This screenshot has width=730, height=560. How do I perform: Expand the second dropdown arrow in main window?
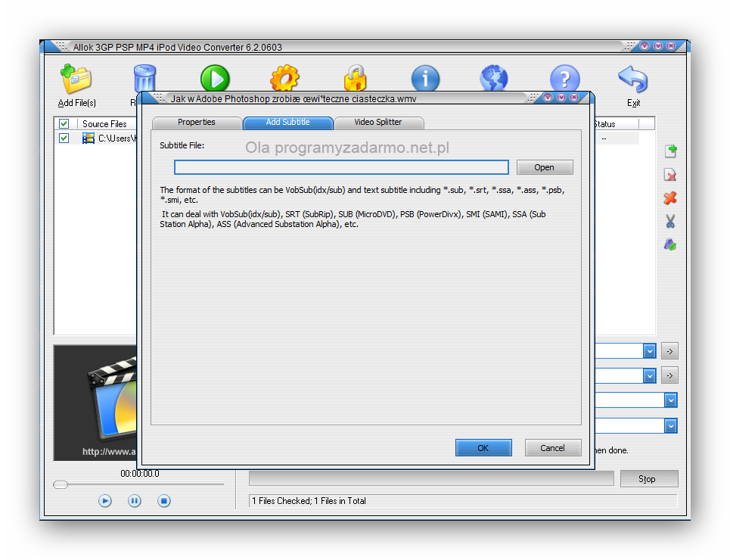pyautogui.click(x=650, y=375)
